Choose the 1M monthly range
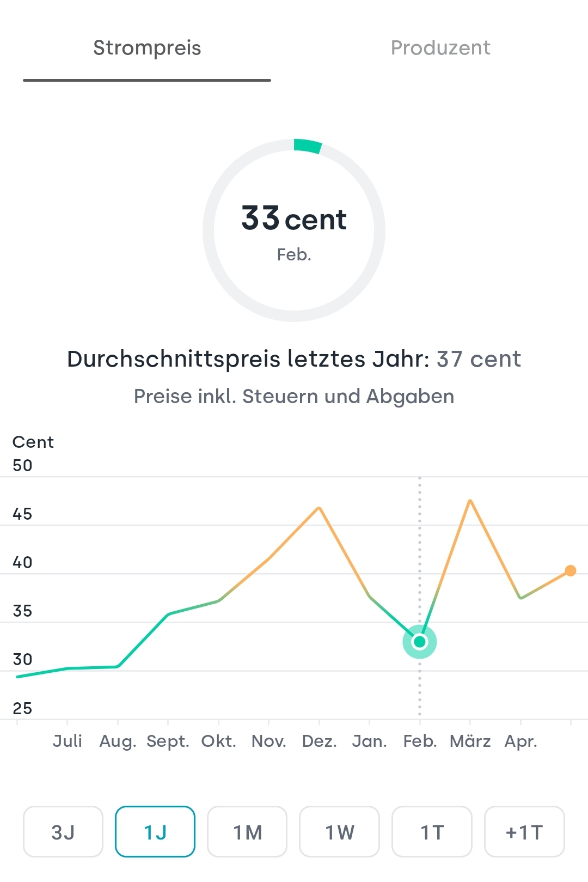The width and height of the screenshot is (588, 882). click(247, 831)
